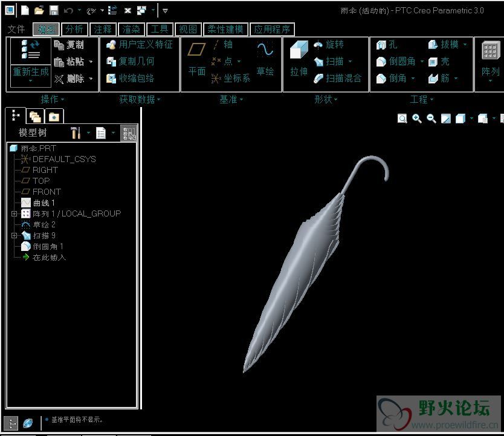Open the model tree navigator tab
The width and height of the screenshot is (504, 436).
(x=16, y=116)
